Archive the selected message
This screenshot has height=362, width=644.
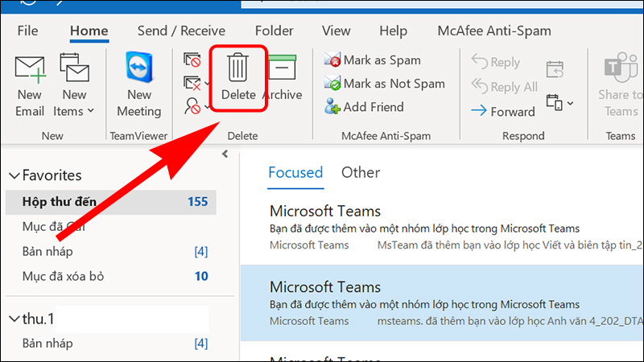pyautogui.click(x=283, y=77)
